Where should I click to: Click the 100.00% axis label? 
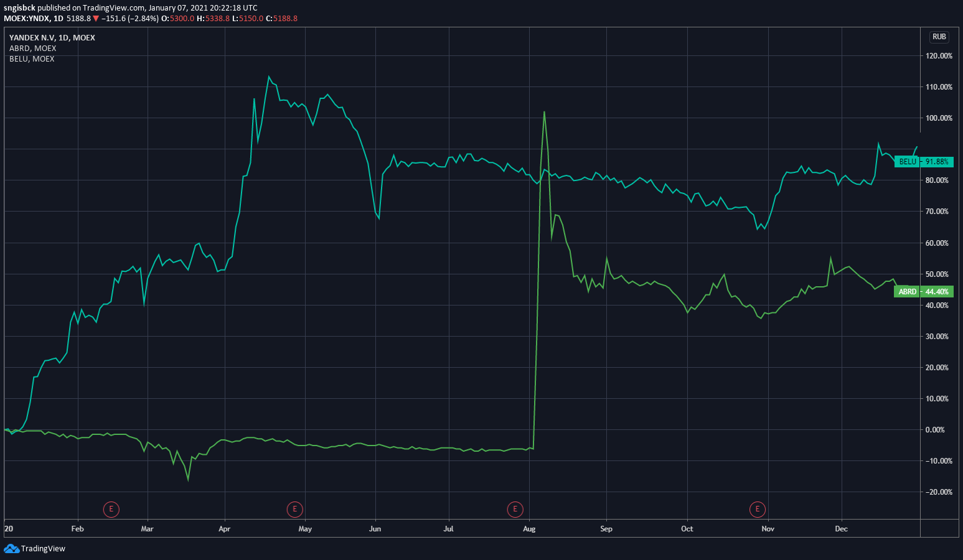tap(939, 118)
